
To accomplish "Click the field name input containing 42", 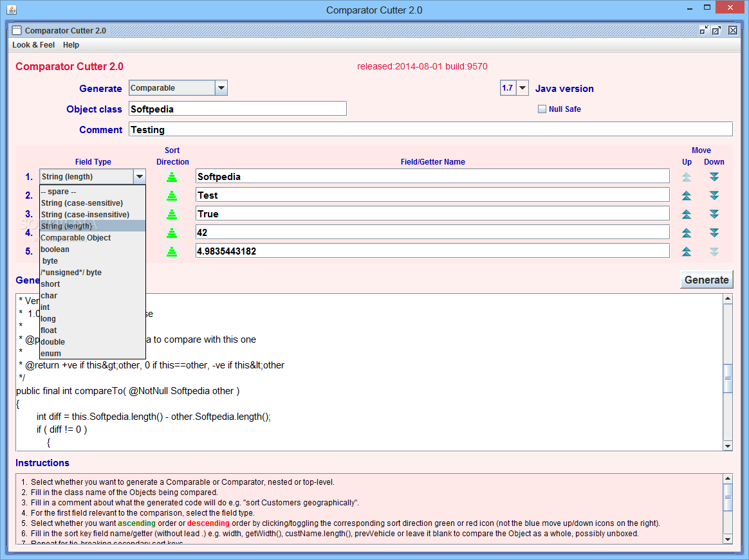I will point(432,233).
